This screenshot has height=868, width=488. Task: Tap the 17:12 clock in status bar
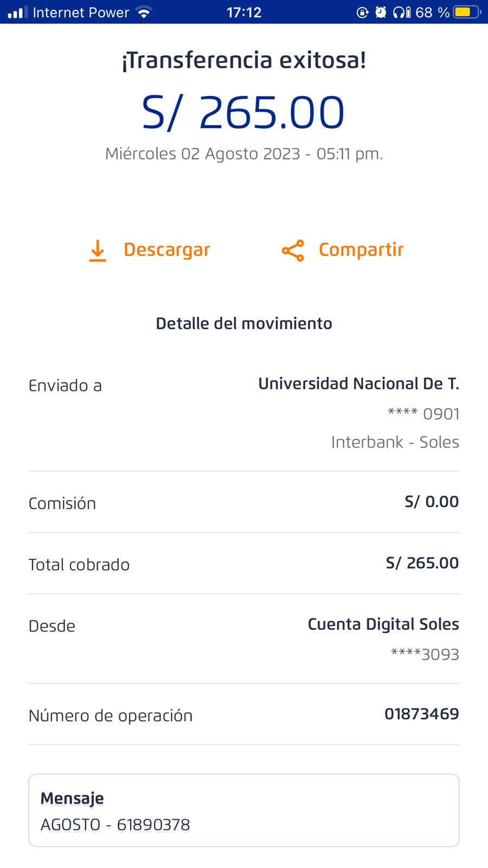point(244,12)
